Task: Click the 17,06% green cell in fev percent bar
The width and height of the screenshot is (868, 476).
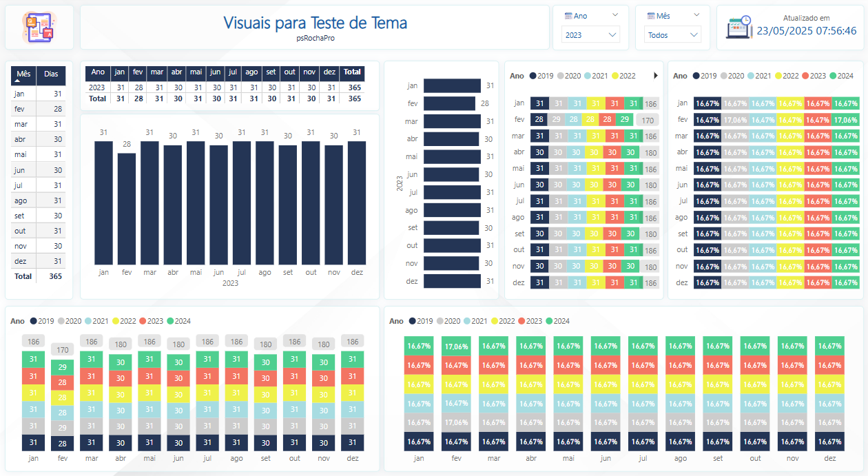Action: [x=846, y=120]
